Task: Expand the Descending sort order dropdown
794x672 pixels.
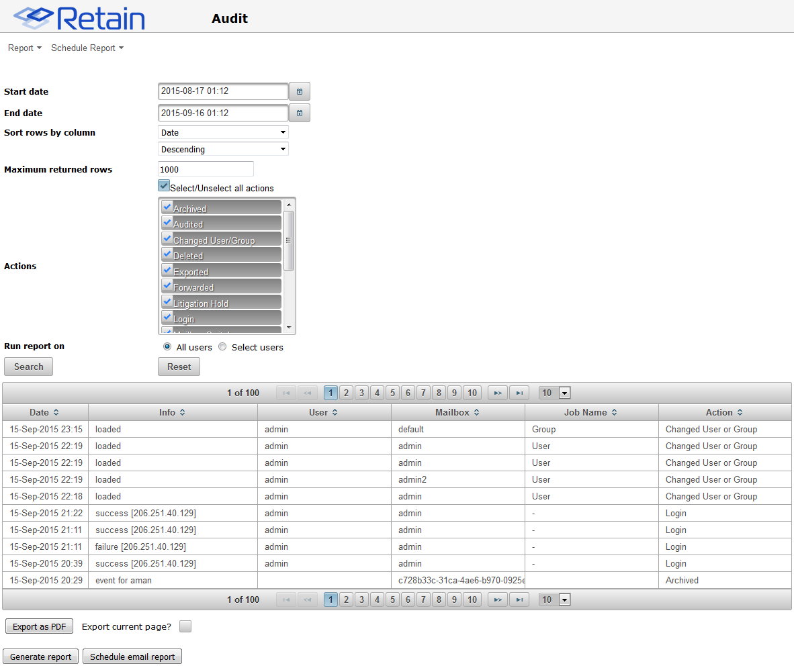Action: pyautogui.click(x=223, y=149)
